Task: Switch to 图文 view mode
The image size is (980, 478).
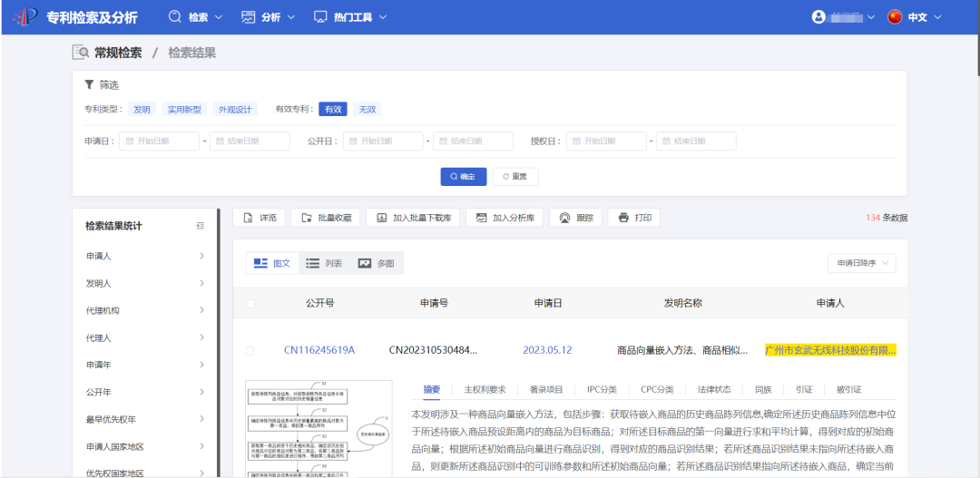Action: point(272,263)
